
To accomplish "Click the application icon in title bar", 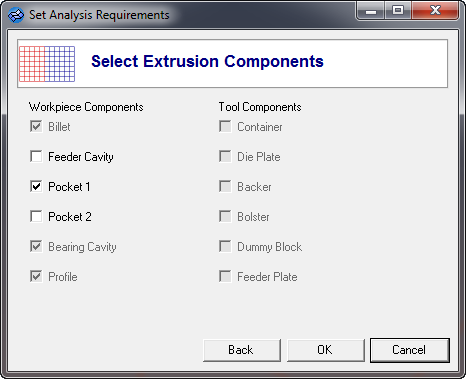I will coord(16,15).
